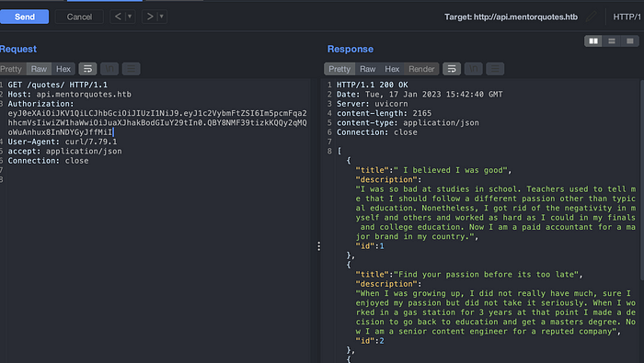Image resolution: width=644 pixels, height=363 pixels.
Task: Click the Authorization: header line
Action: 40,104
